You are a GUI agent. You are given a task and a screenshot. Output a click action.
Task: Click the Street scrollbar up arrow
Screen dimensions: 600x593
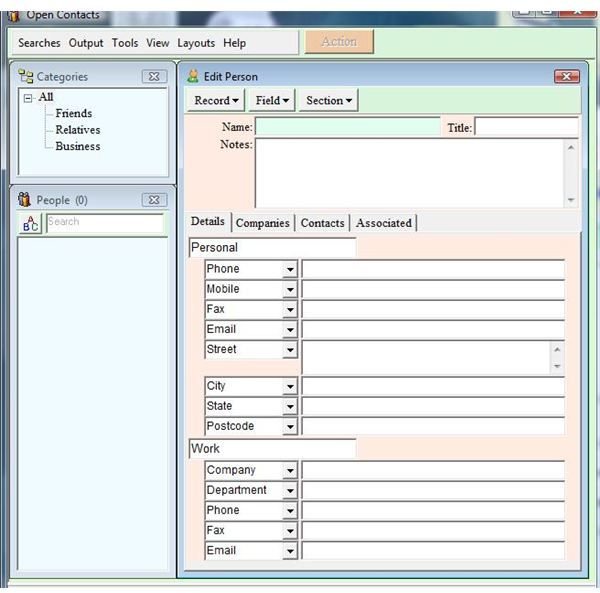coord(557,349)
